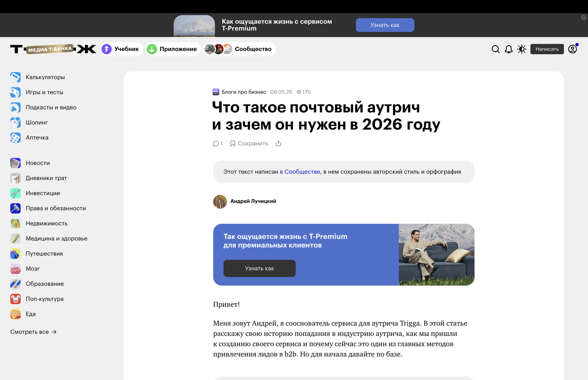Open Еда text link

pyautogui.click(x=31, y=314)
